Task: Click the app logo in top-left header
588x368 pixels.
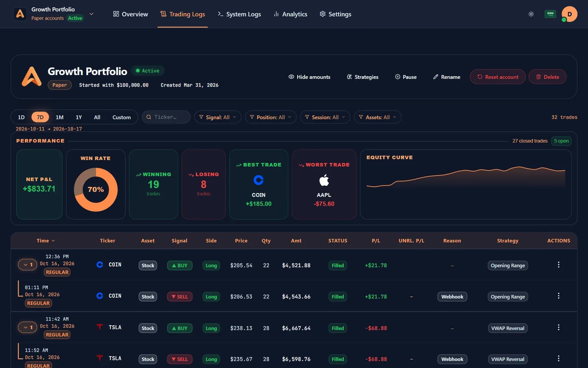Action: pos(20,14)
